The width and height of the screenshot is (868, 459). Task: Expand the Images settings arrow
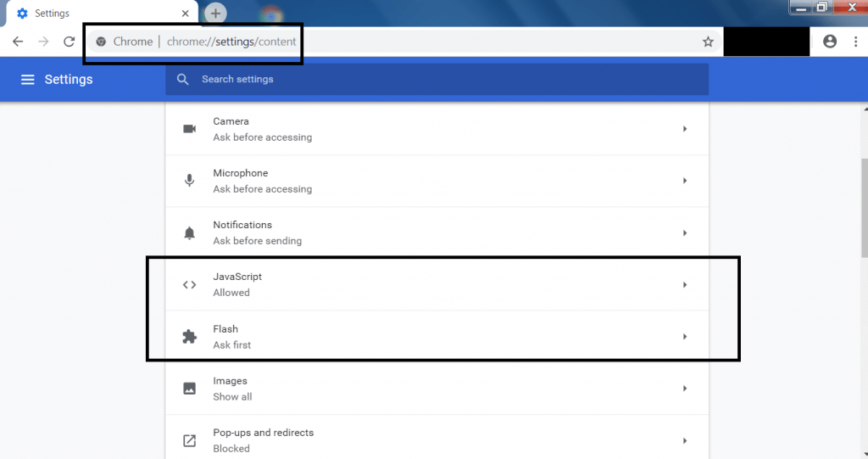tap(685, 389)
